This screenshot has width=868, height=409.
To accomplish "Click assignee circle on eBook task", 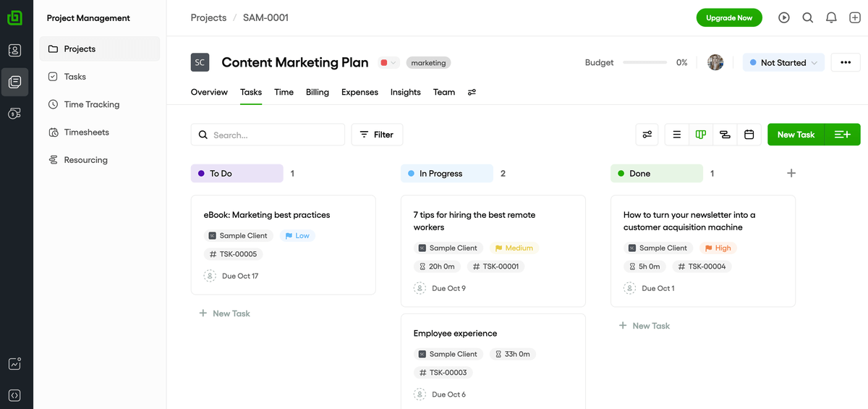I will [x=210, y=276].
